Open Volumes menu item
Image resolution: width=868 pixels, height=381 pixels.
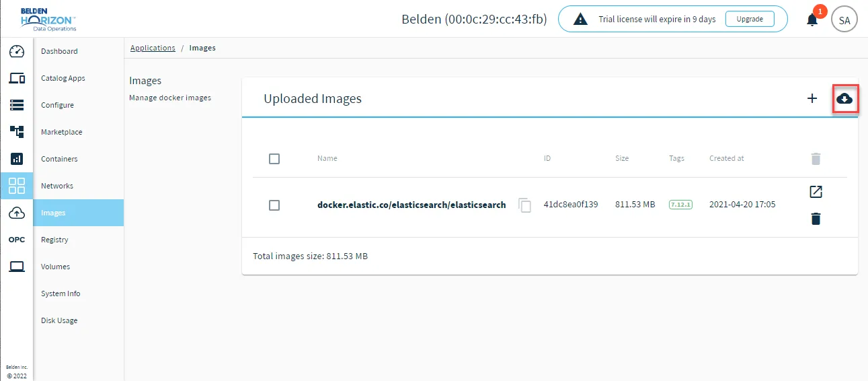79,267
